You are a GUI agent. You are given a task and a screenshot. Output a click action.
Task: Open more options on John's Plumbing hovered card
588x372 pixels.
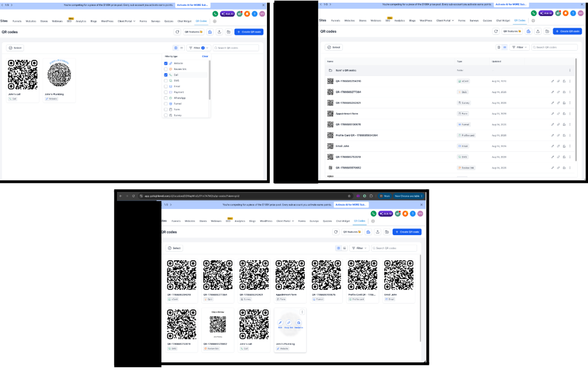(x=302, y=312)
